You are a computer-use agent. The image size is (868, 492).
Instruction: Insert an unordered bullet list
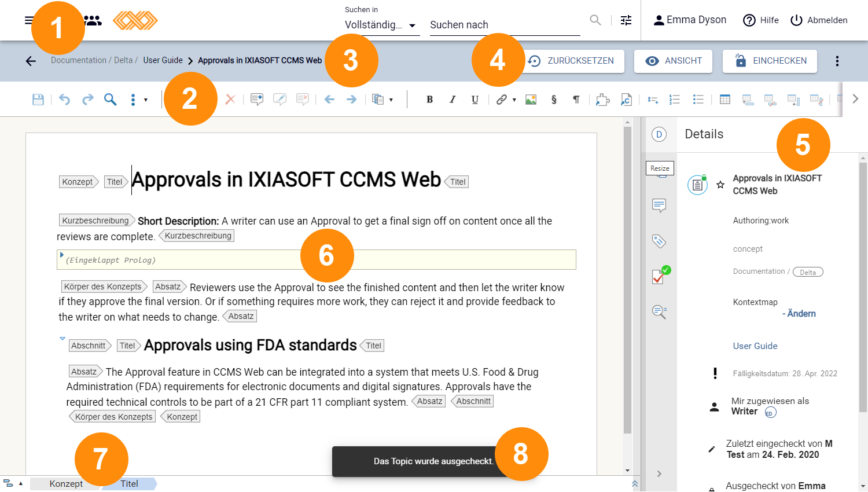tap(698, 100)
